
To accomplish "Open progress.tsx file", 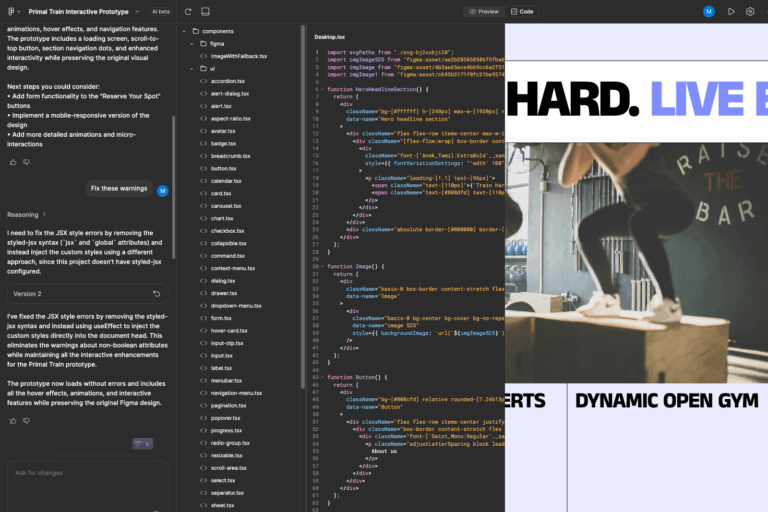I will click(x=226, y=431).
